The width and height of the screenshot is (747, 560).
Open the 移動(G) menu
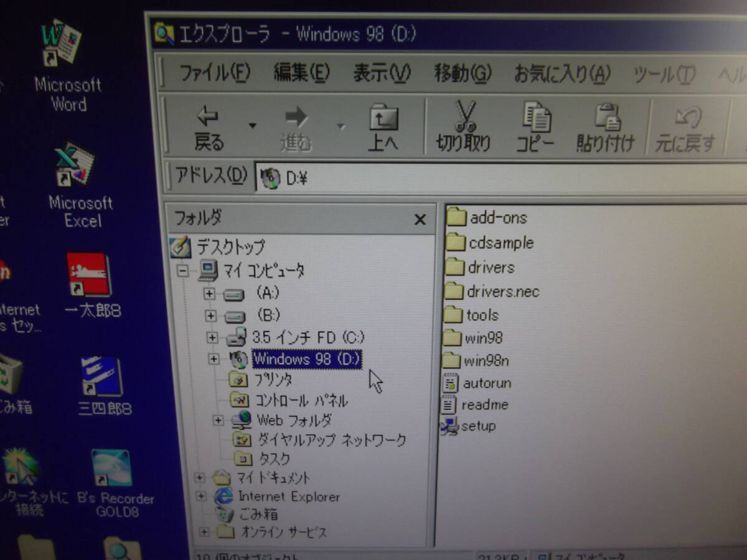click(x=463, y=74)
